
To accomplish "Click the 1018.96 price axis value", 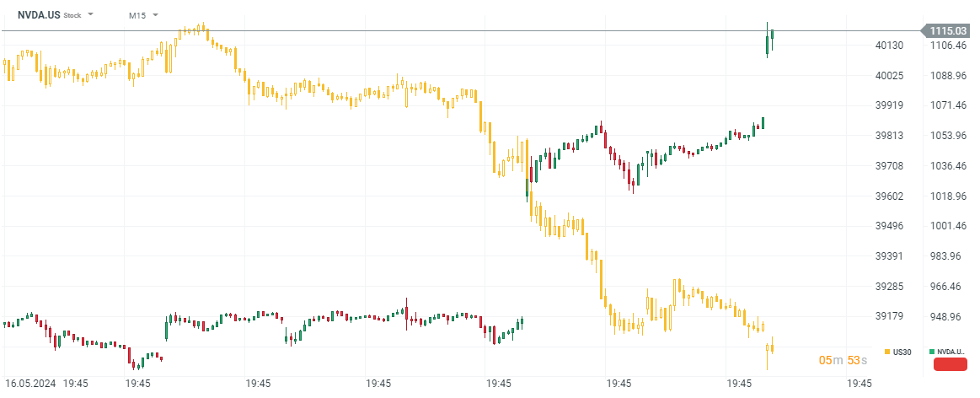I will pos(947,196).
